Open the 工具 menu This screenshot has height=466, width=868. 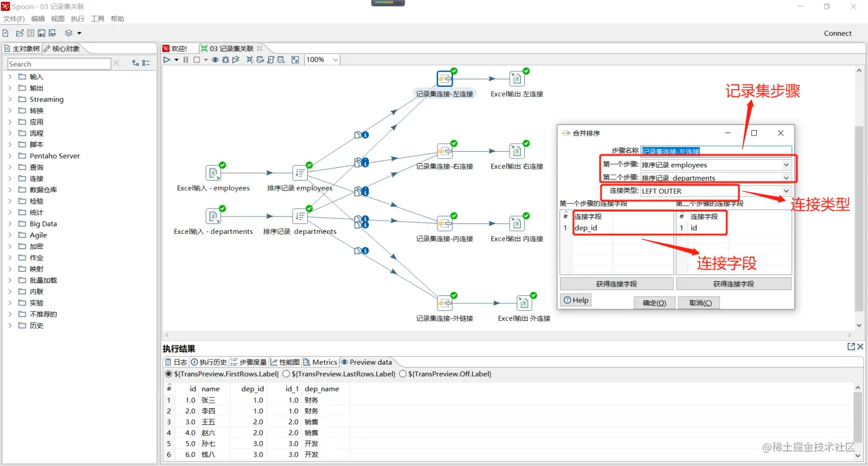[98, 19]
